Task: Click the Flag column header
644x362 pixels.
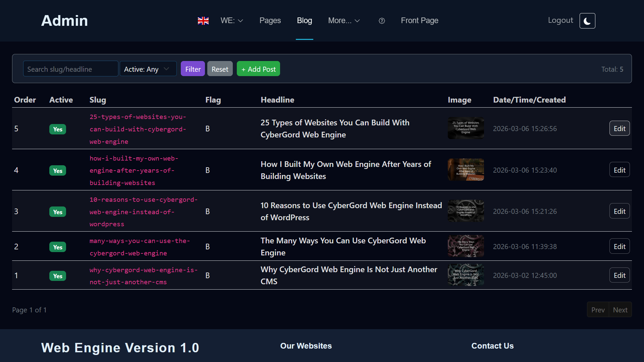Action: coord(213,100)
